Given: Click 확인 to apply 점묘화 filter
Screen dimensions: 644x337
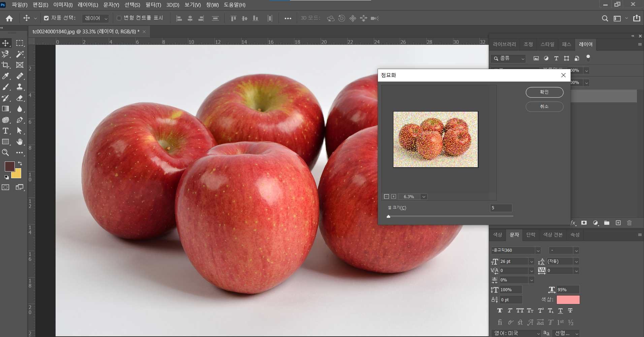Looking at the screenshot, I should point(544,92).
